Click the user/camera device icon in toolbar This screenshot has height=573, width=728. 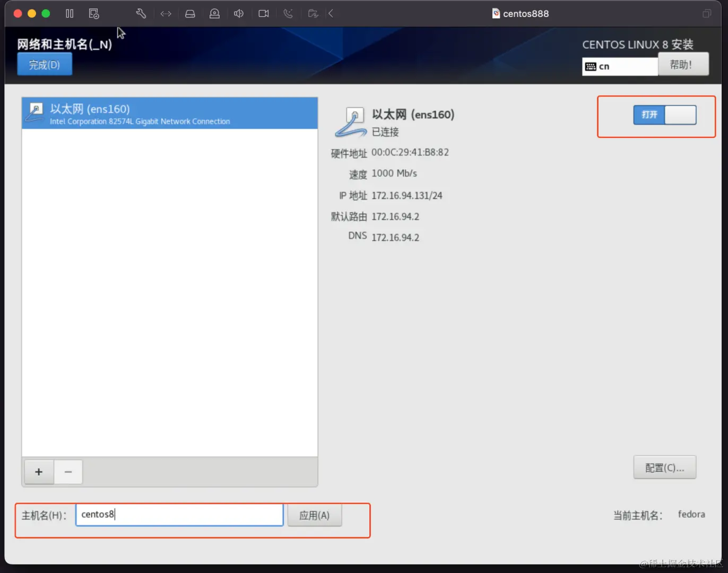(x=214, y=14)
